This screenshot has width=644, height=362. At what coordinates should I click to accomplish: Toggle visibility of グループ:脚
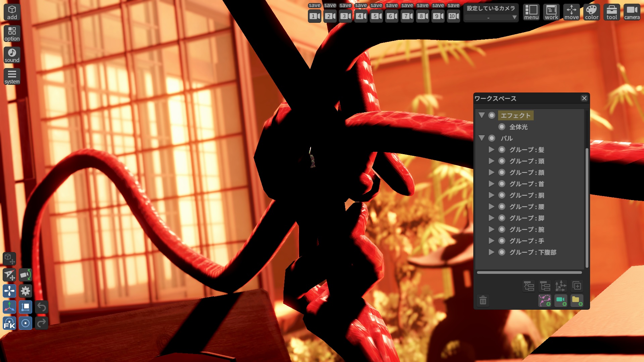502,218
